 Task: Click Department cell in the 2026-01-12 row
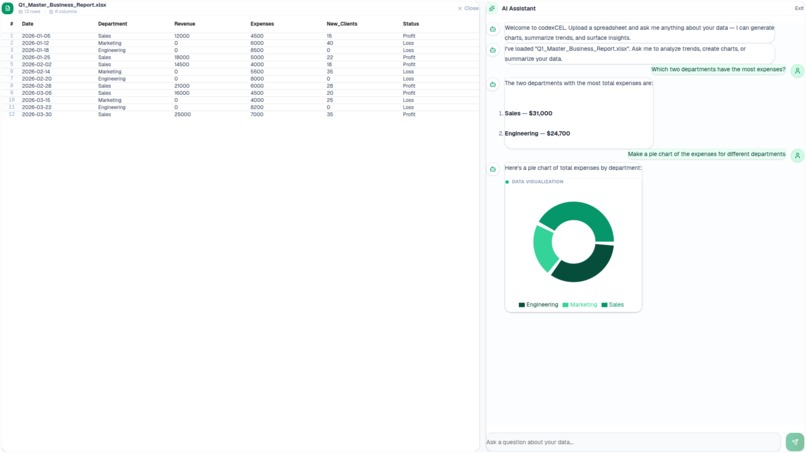109,43
